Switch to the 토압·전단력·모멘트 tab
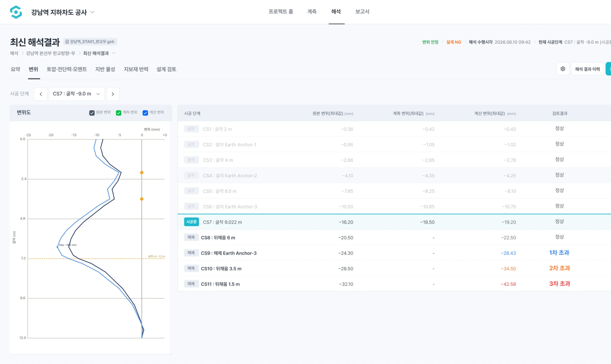Image resolution: width=611 pixels, height=364 pixels. (x=67, y=69)
